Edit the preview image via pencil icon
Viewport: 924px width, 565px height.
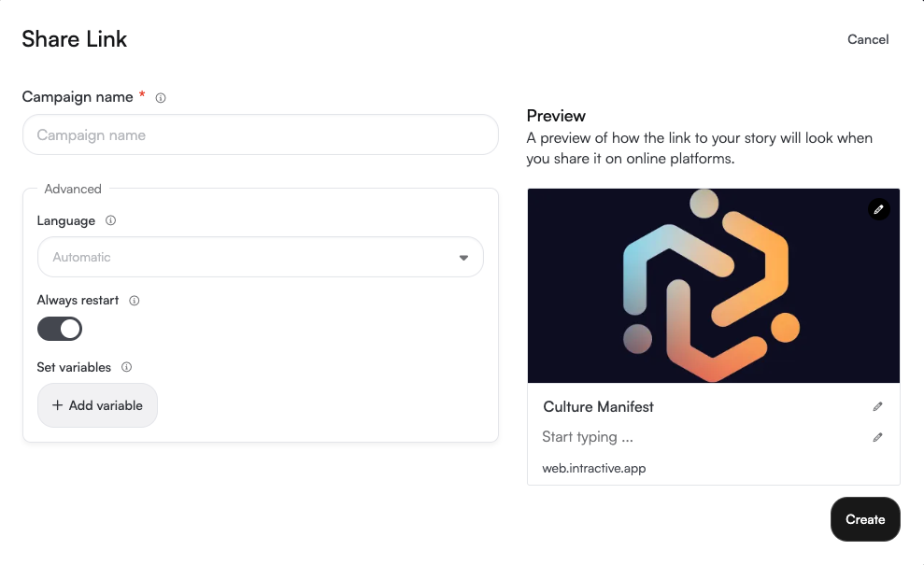point(878,209)
